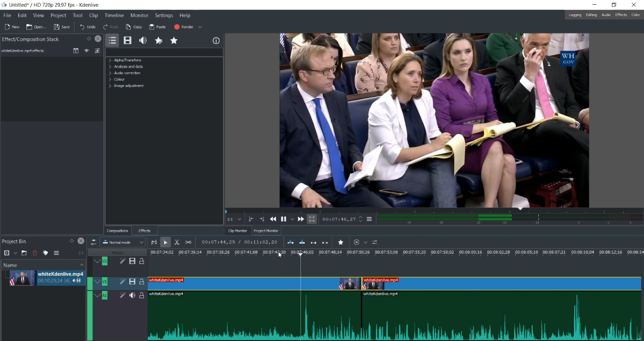
Task: Select the Razor (cut) tool
Action: (x=176, y=242)
